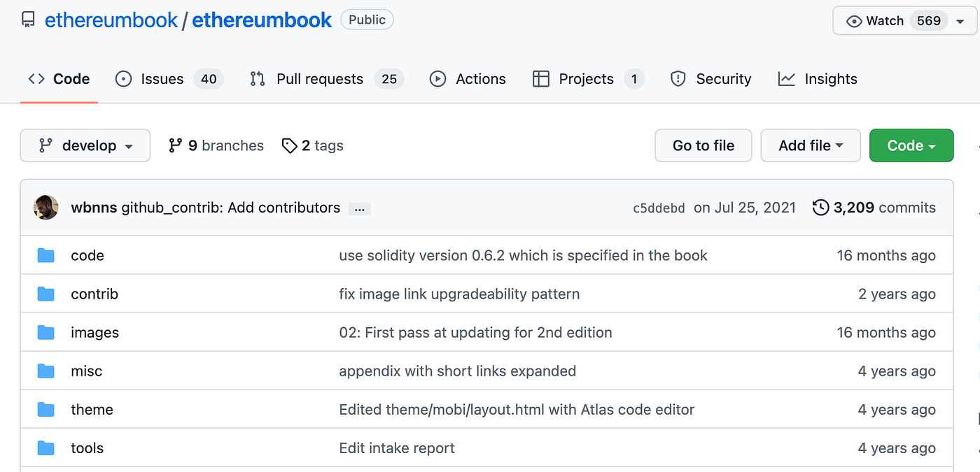Expand the Add file dropdown
Screen dimensions: 980x472
[x=811, y=145]
